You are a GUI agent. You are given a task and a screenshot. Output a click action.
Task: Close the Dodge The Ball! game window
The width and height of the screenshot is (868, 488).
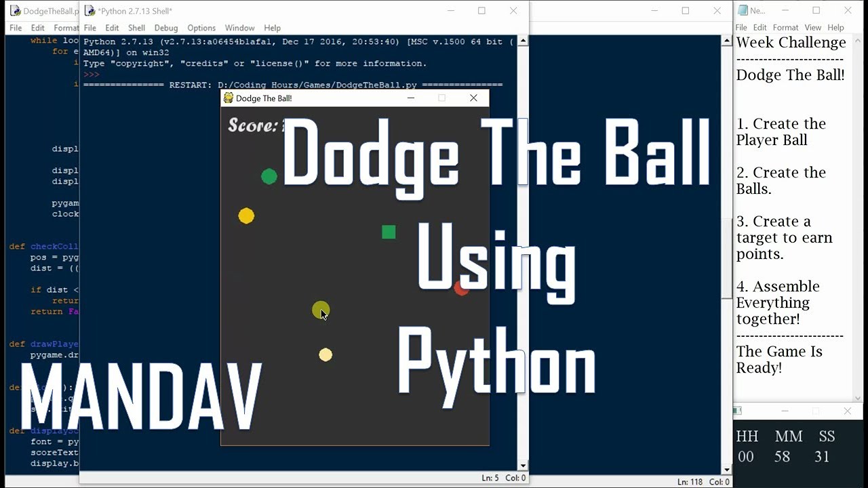point(473,98)
